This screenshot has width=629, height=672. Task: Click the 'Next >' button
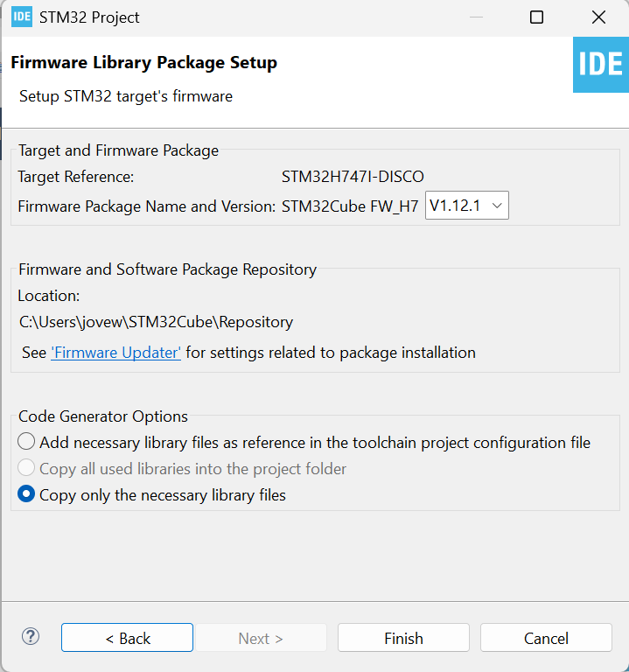point(261,638)
